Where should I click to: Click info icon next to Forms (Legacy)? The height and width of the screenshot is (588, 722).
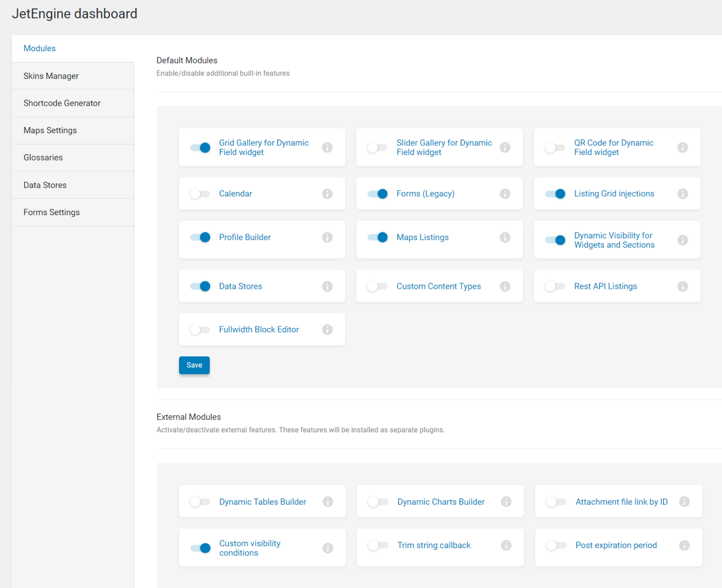pyautogui.click(x=505, y=194)
